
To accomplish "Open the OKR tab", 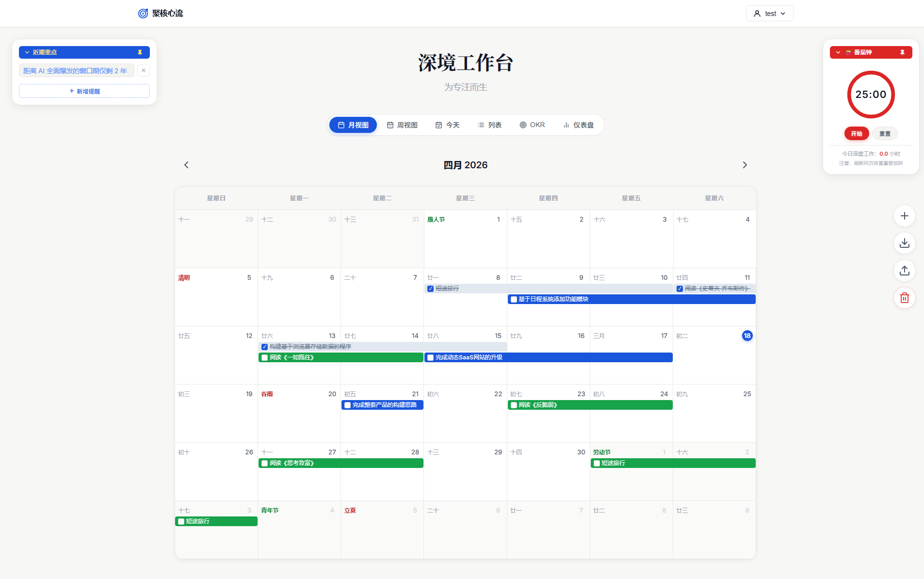I will click(532, 125).
